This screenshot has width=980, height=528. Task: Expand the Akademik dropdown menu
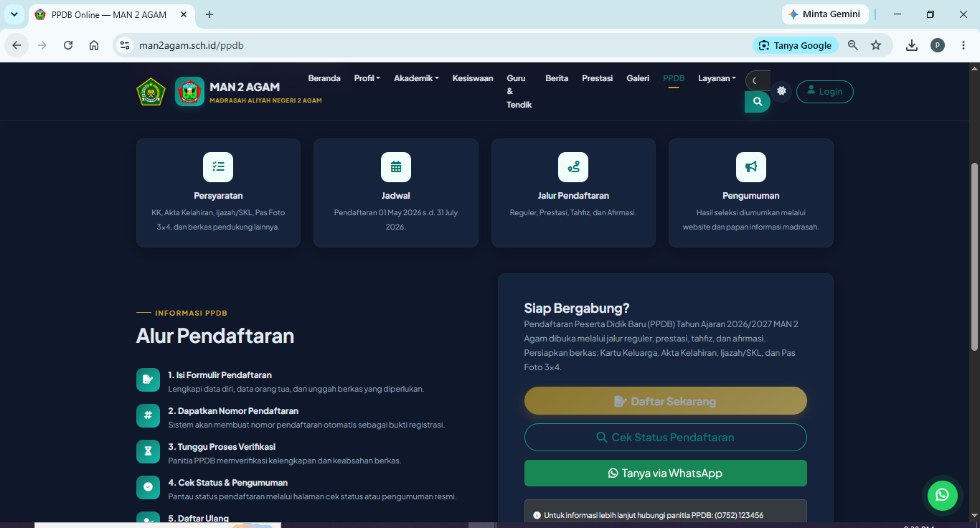click(x=416, y=78)
